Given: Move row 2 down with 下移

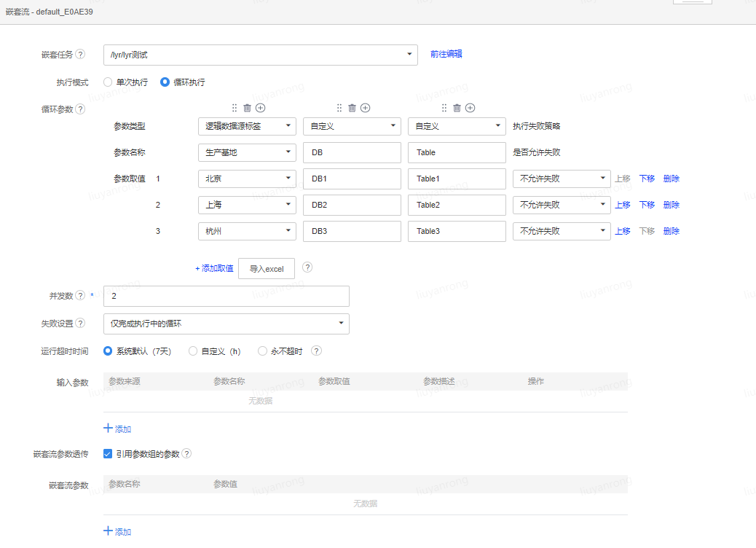Looking at the screenshot, I should click(x=647, y=205).
